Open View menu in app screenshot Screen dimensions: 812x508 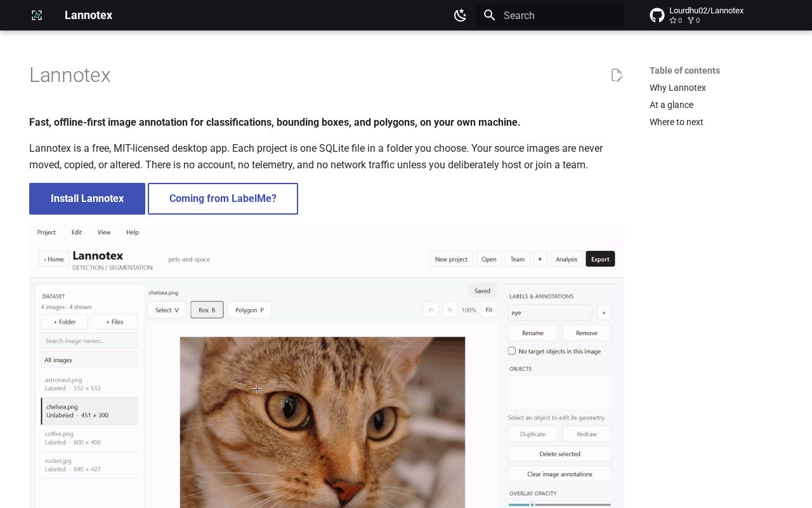point(104,232)
